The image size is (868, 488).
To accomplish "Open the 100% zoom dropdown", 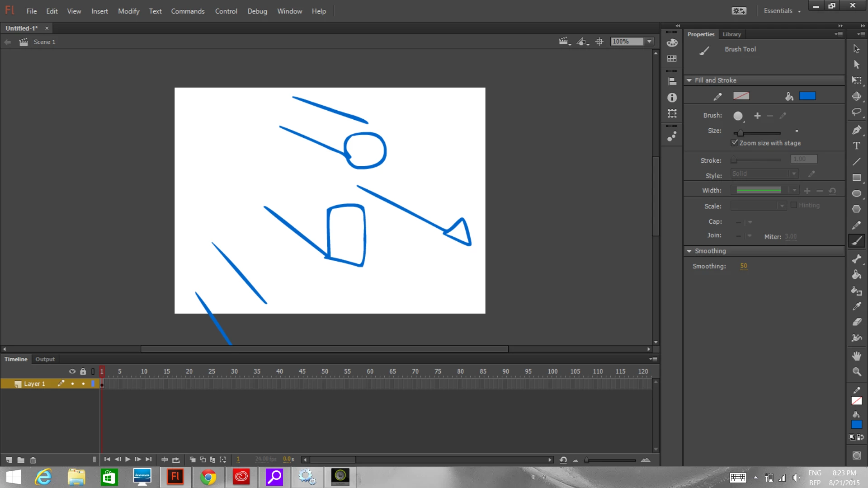I will (x=649, y=42).
